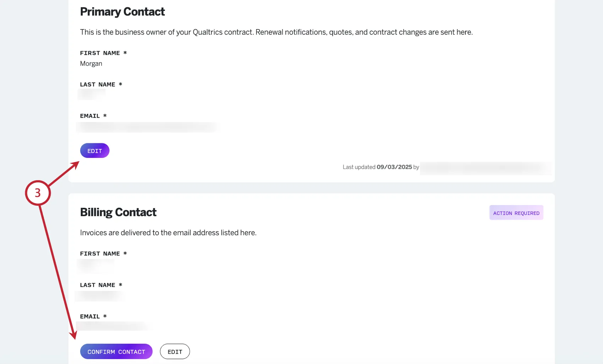Click the Billing Contact heading
The height and width of the screenshot is (364, 603).
click(118, 212)
